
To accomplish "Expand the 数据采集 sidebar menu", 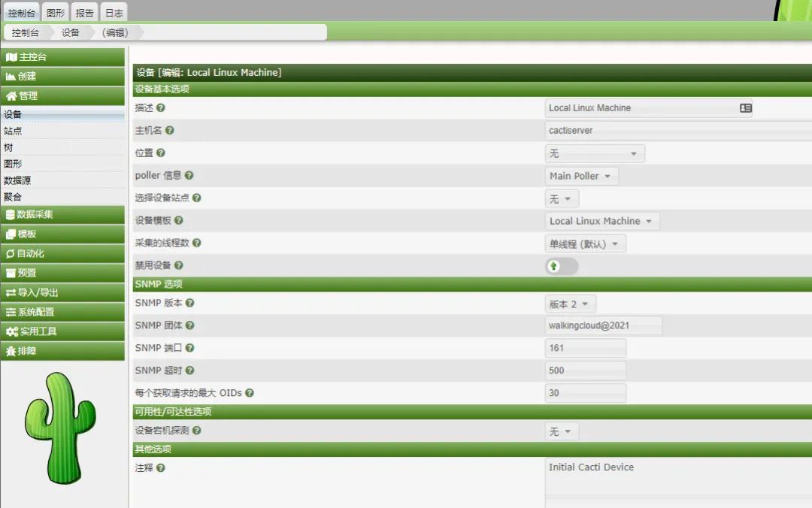I will click(x=62, y=214).
